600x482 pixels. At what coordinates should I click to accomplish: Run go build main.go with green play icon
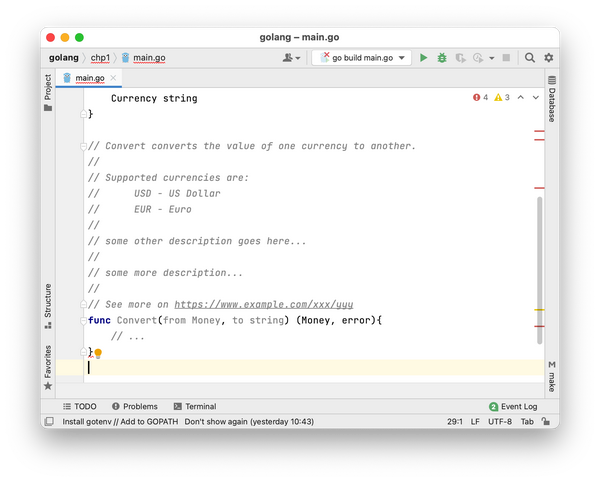pyautogui.click(x=423, y=58)
